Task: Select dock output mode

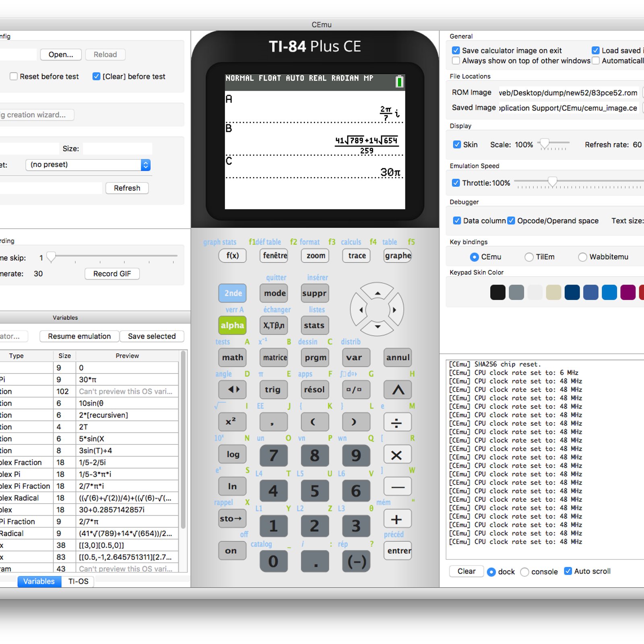Action: pos(491,572)
